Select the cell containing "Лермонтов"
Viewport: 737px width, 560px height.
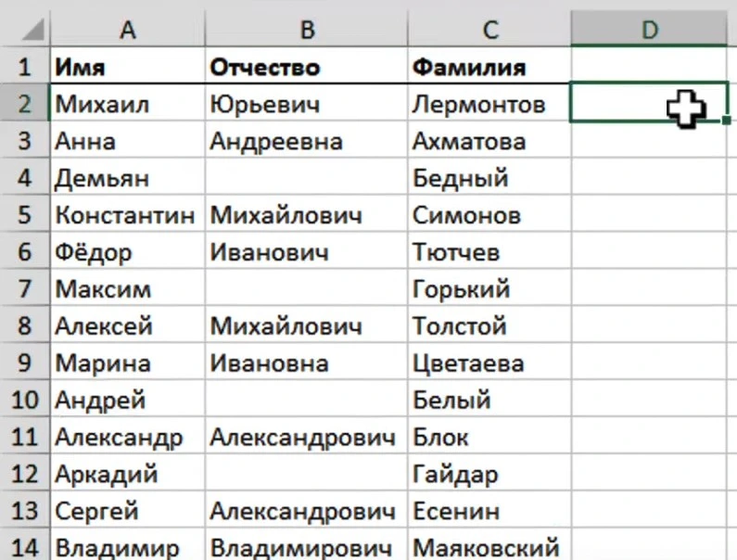[x=489, y=104]
